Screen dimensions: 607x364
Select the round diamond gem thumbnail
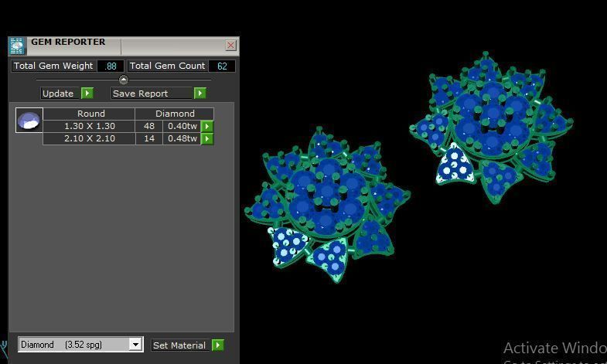point(29,121)
